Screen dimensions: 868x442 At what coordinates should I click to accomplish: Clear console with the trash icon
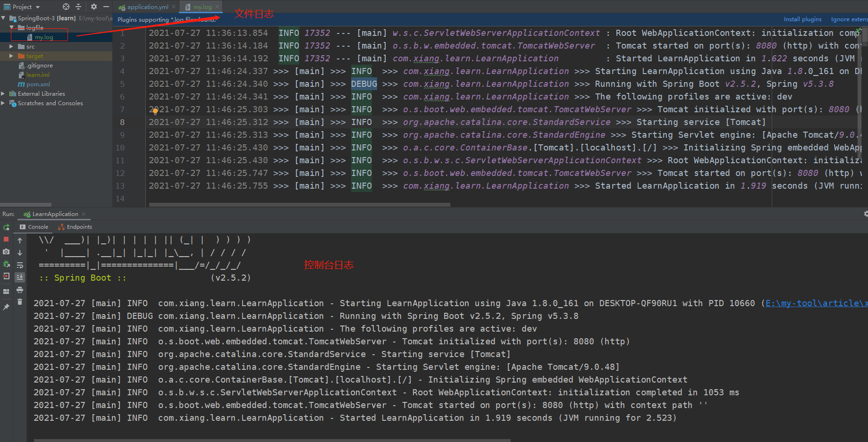pyautogui.click(x=20, y=302)
